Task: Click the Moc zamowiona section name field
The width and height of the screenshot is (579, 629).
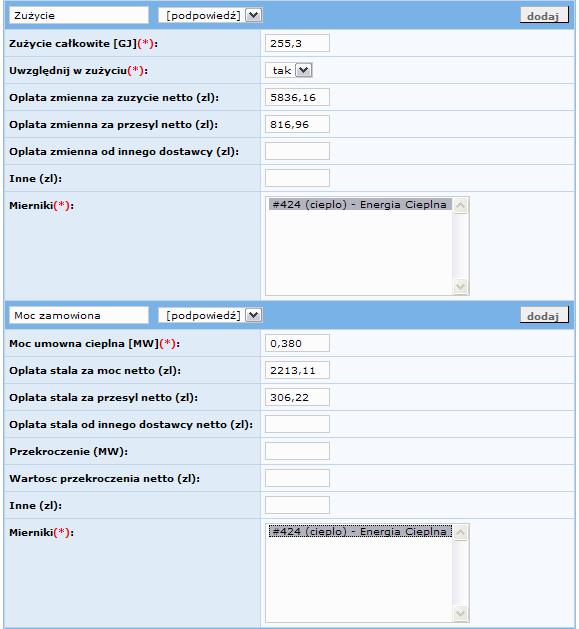Action: coord(79,315)
